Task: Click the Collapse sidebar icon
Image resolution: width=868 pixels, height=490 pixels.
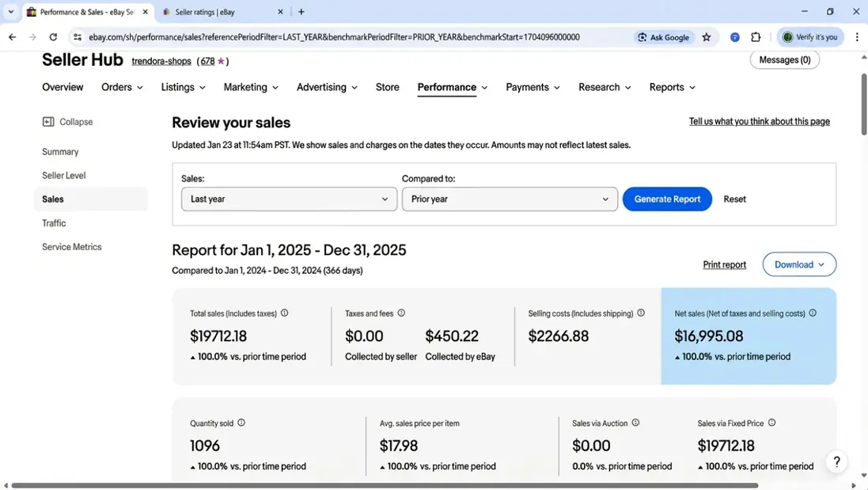Action: (x=48, y=122)
